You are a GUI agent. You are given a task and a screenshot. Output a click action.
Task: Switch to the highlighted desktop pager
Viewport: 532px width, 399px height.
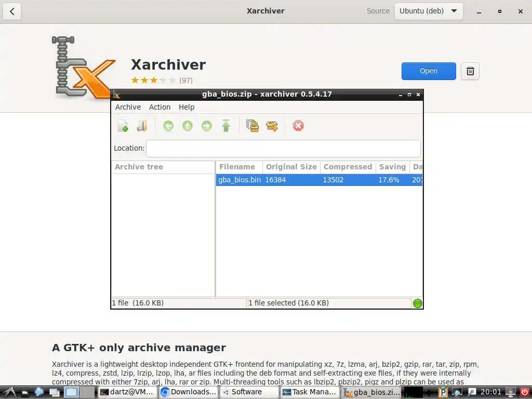pyautogui.click(x=71, y=392)
